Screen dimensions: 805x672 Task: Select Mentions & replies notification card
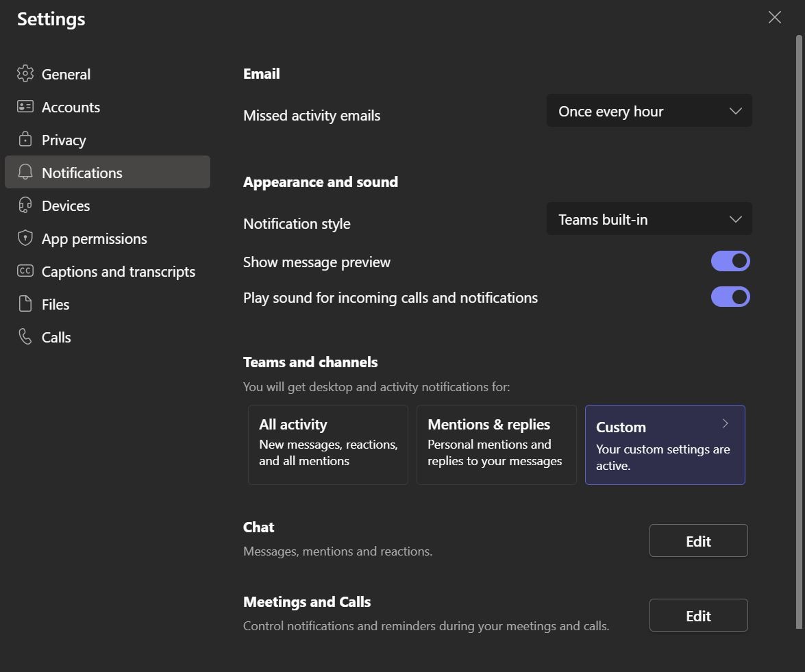pyautogui.click(x=496, y=445)
